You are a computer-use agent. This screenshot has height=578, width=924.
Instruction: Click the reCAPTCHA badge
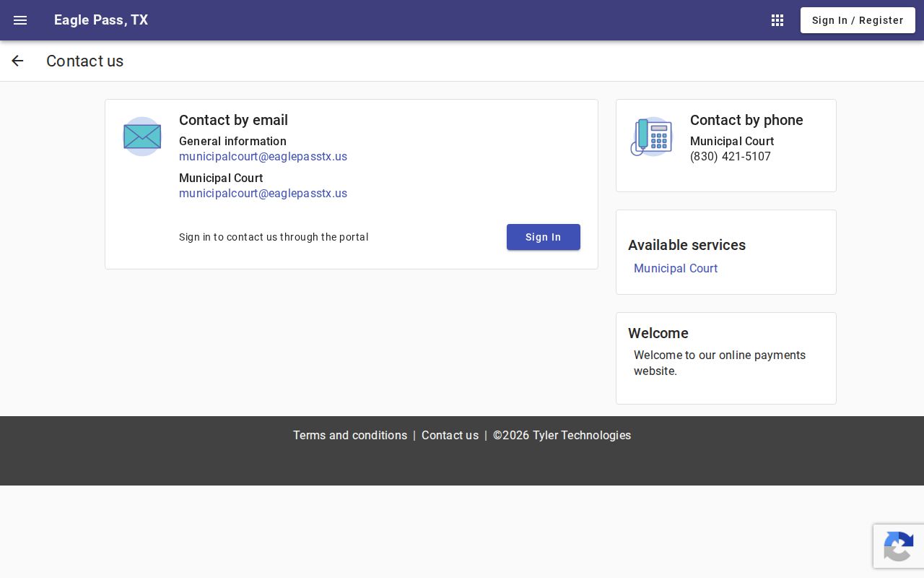click(899, 546)
